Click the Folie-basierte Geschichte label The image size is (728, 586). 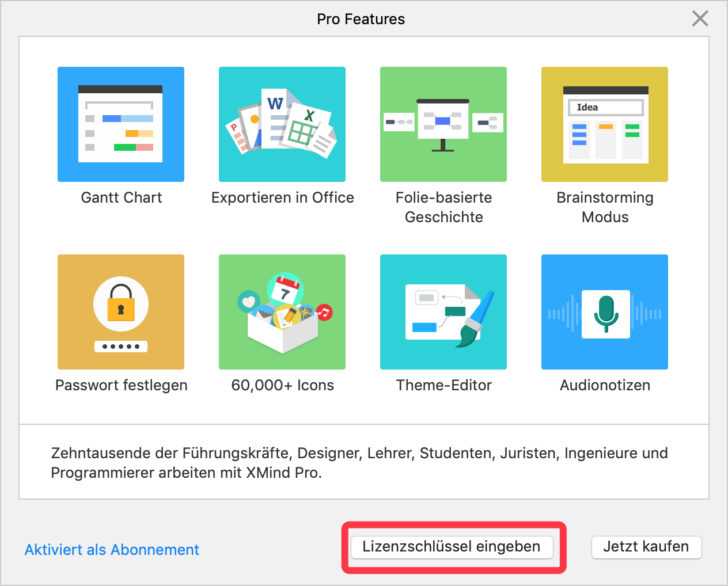443,207
